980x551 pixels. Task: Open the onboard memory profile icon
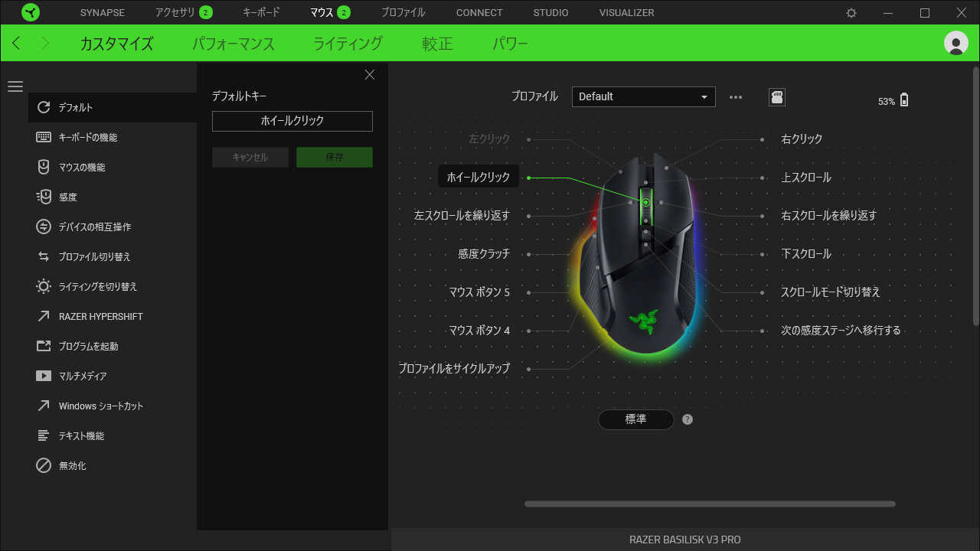(777, 97)
